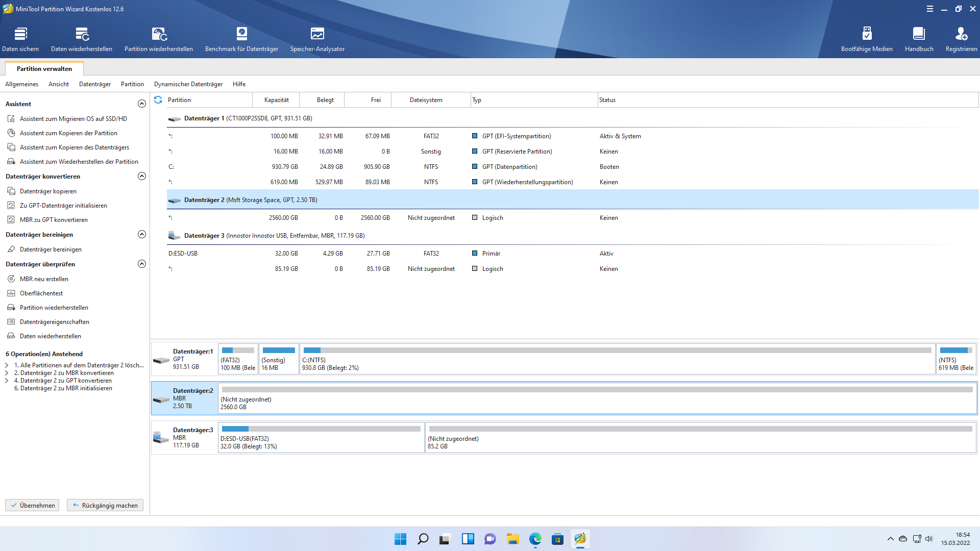The height and width of the screenshot is (551, 980).
Task: Select C:(NTFS) block in disk map
Action: [x=617, y=359]
